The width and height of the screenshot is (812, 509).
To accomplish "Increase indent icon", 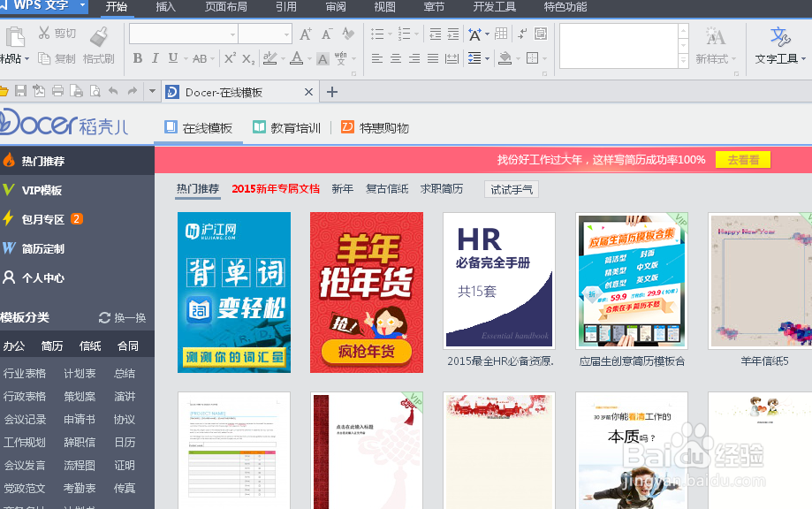I will 453,34.
